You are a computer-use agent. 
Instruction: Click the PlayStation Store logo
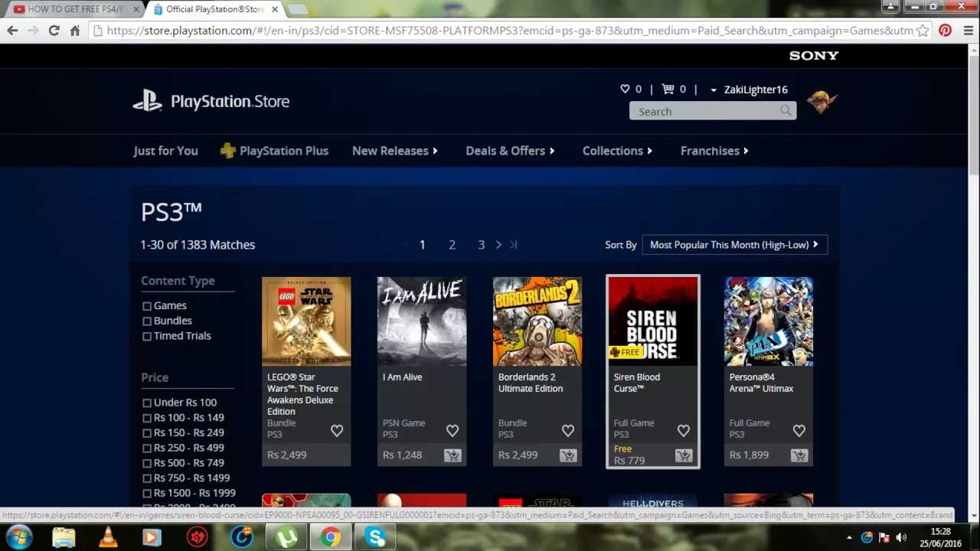(x=211, y=101)
